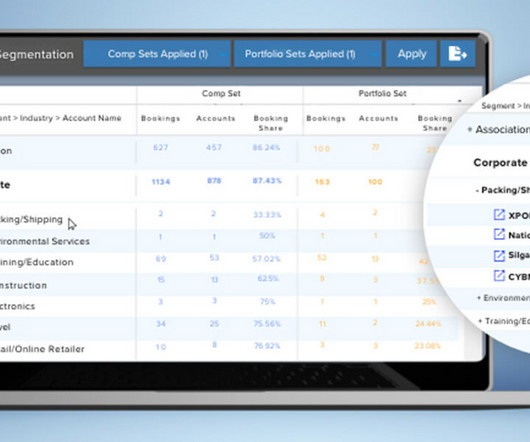
Task: Select the Corporate segment in zoomed panel
Action: click(500, 163)
